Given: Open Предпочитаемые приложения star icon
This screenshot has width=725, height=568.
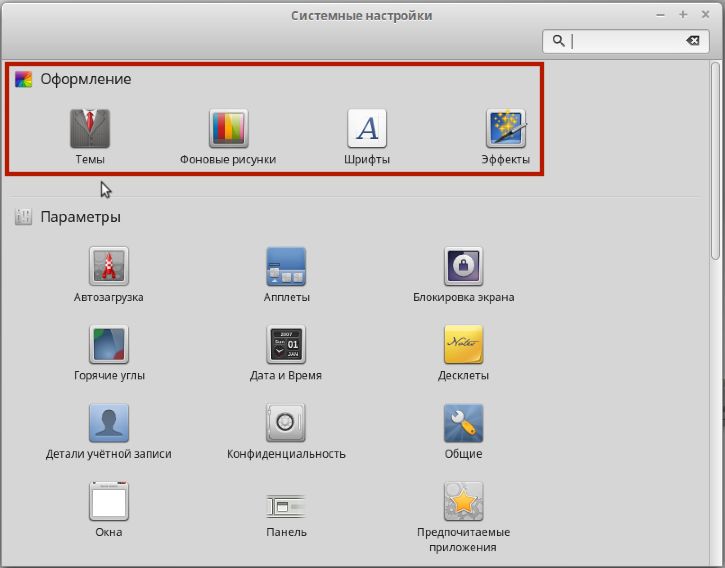Looking at the screenshot, I should (463, 501).
